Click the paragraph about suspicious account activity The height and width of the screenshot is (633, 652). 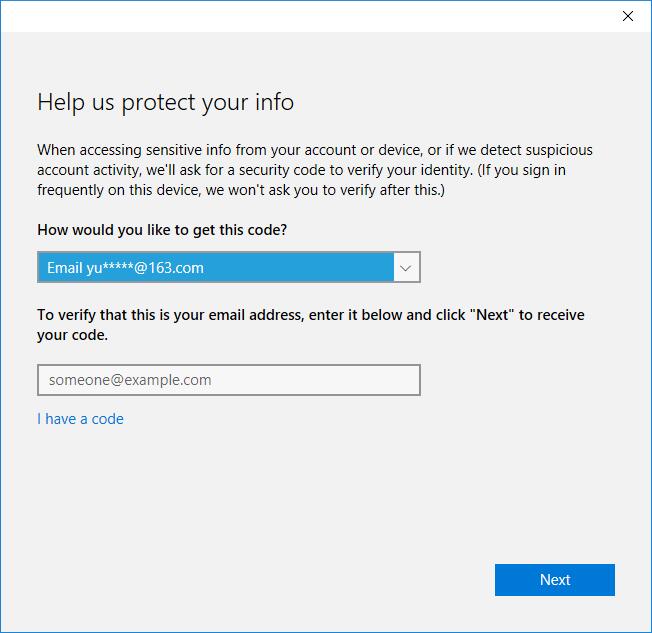(315, 170)
